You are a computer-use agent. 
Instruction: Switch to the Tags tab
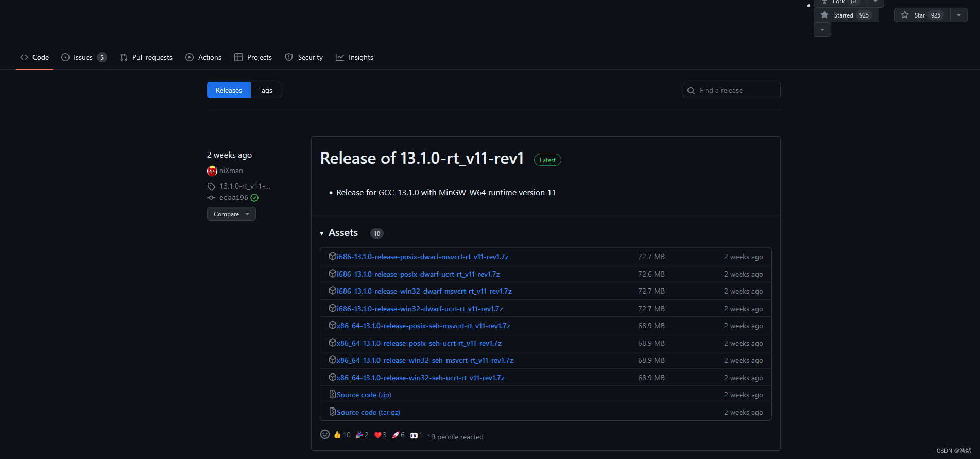click(265, 90)
